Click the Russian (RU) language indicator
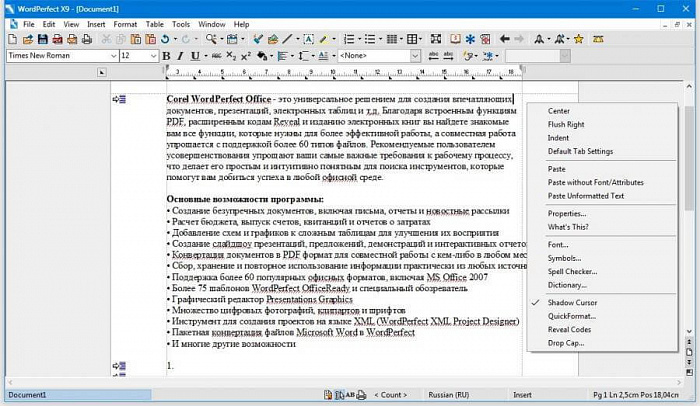Screen dimensions: 700x406 pyautogui.click(x=449, y=395)
